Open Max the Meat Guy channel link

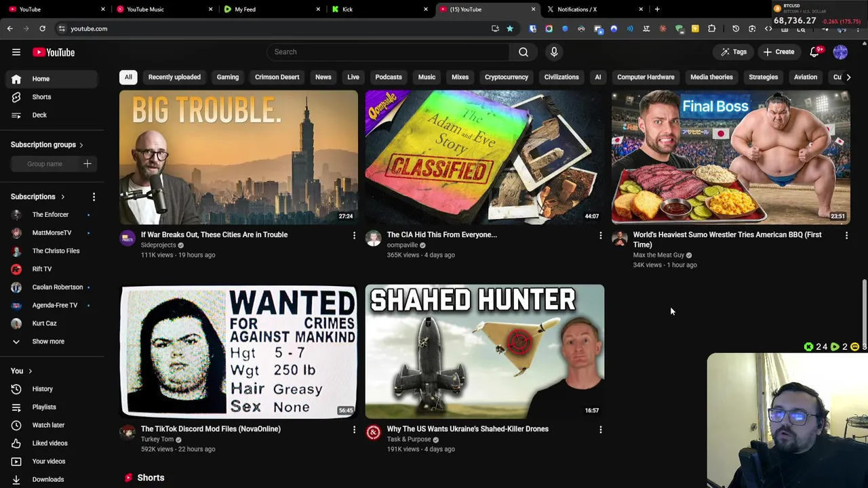658,256
